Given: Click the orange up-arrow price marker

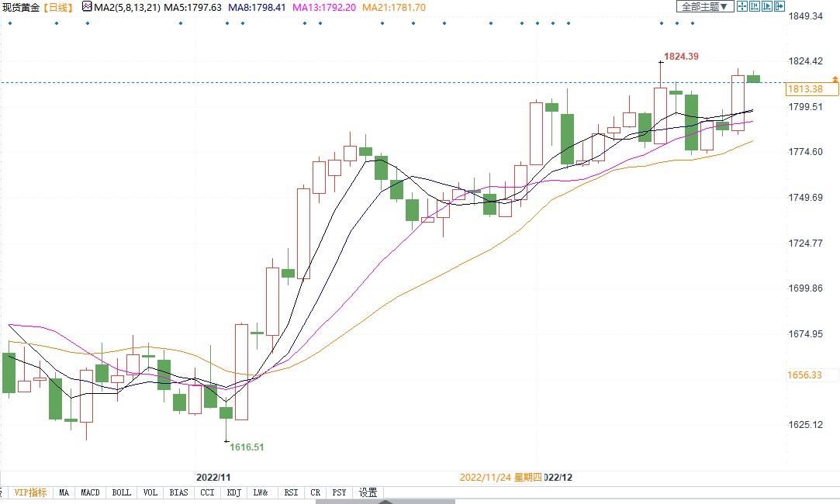Looking at the screenshot, I should tap(835, 79).
